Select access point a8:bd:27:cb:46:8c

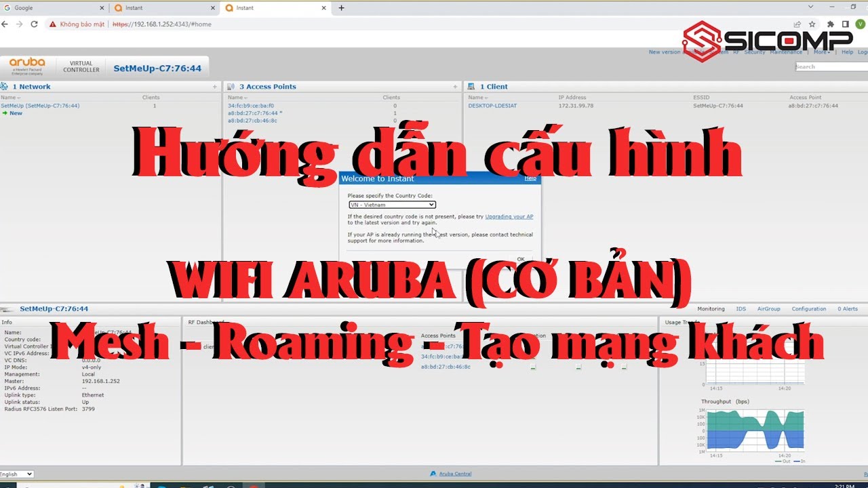(252, 121)
